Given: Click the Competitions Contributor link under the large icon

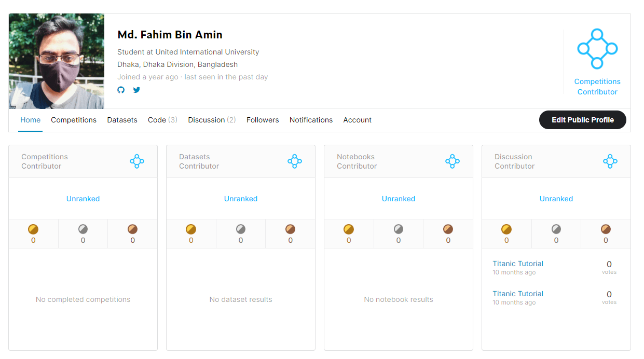Looking at the screenshot, I should (x=597, y=87).
